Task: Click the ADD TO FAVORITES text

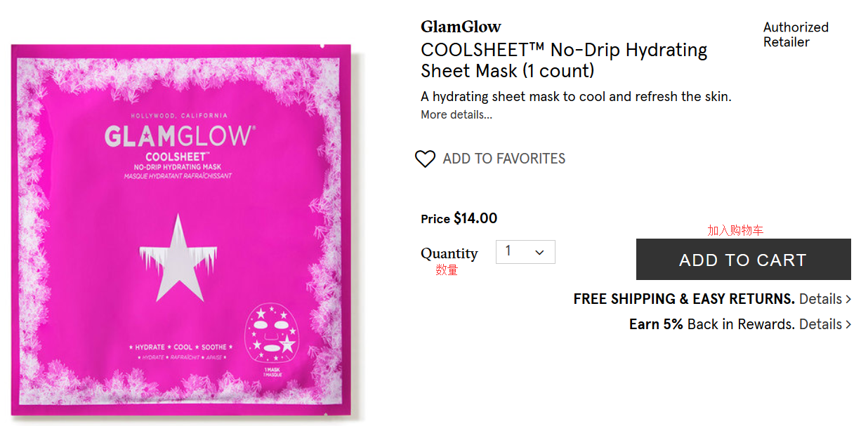Action: tap(504, 159)
